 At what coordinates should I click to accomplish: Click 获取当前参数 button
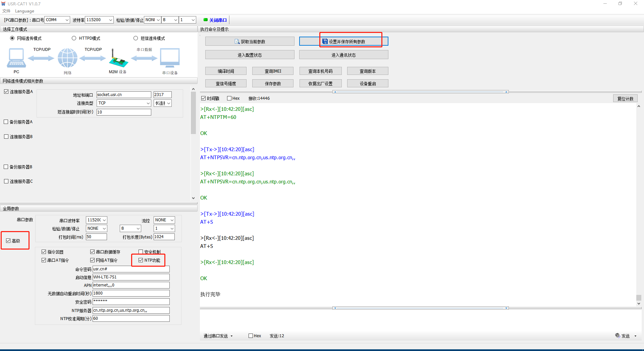point(250,41)
